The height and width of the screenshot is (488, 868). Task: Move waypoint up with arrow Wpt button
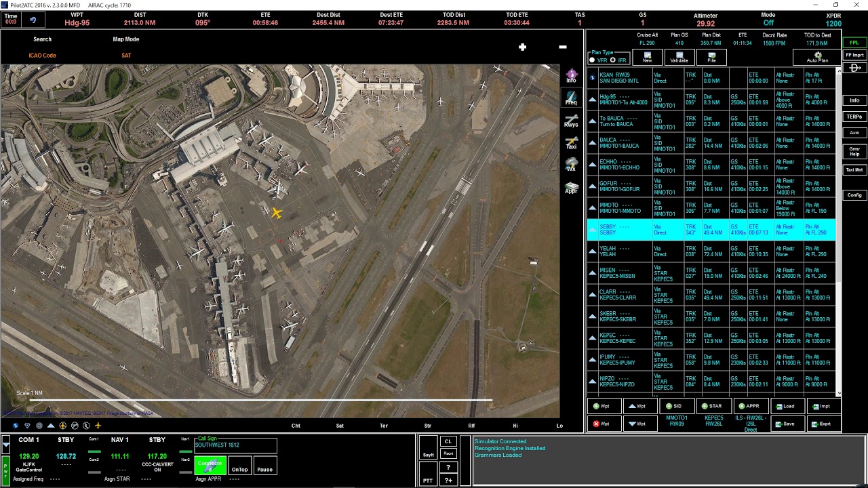pos(641,406)
